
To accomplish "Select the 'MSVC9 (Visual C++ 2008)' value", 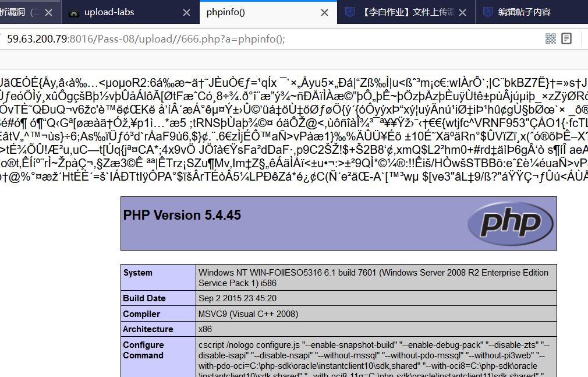I will [248, 314].
